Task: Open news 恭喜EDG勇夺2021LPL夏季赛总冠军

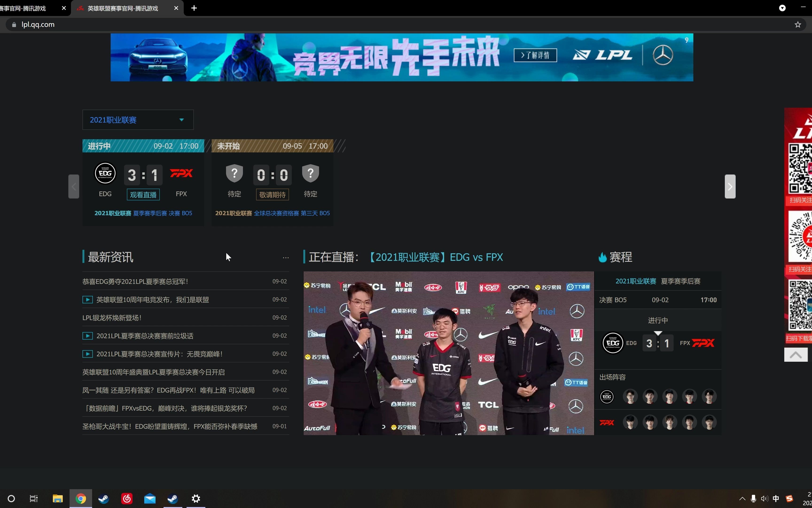Action: (x=135, y=282)
